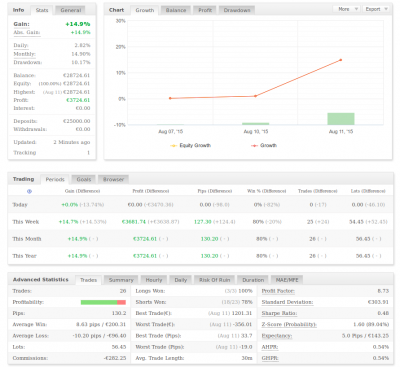Select the MAE/MFE tab
Screen dimensions: 400x367
tap(287, 280)
